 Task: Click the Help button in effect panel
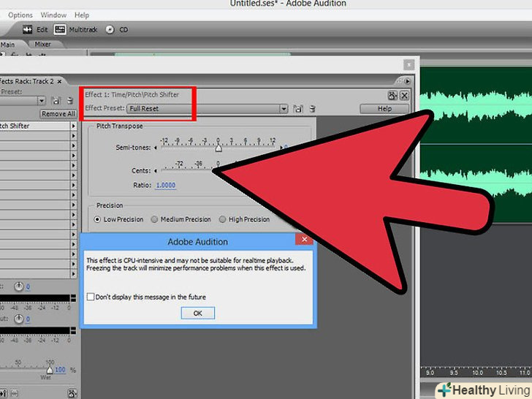click(x=384, y=109)
